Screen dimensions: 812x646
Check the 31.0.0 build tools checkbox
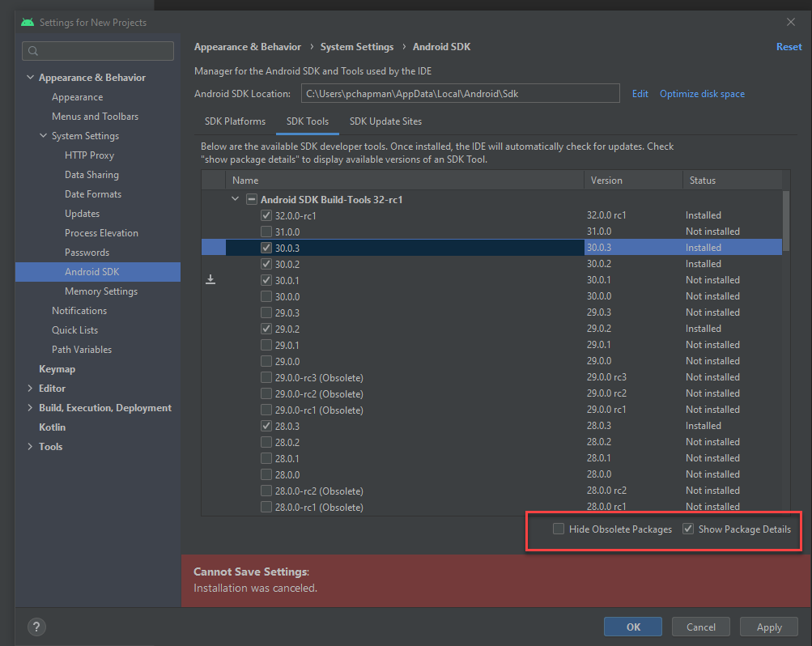[266, 232]
